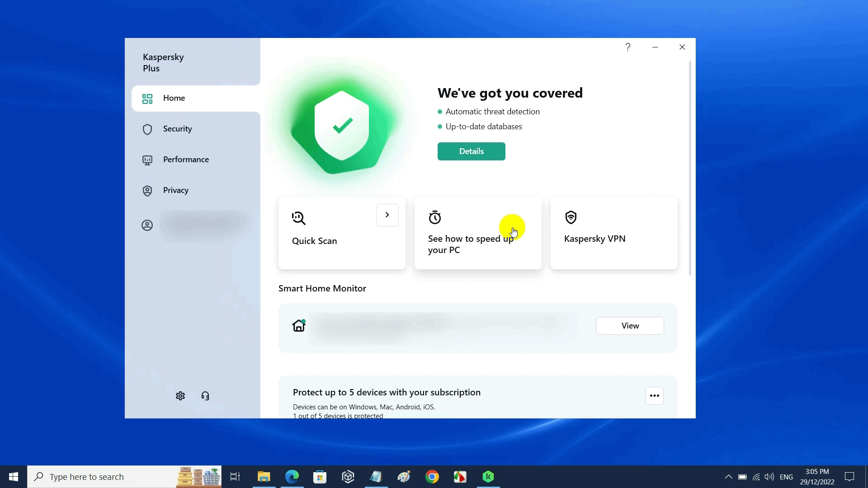Show hidden icons in the system tray
This screenshot has width=868, height=488.
pyautogui.click(x=728, y=477)
